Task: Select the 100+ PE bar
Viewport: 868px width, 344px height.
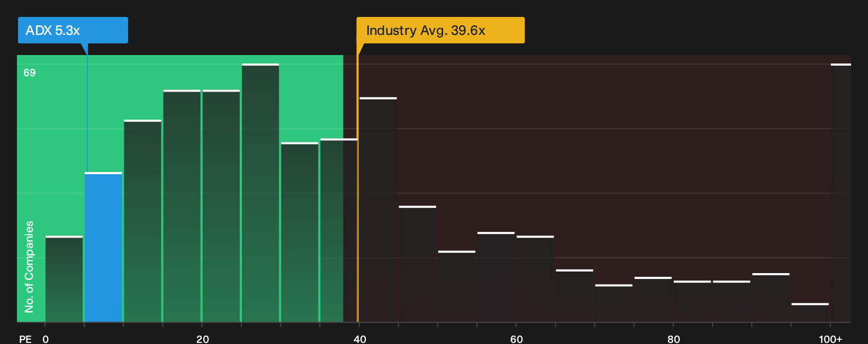Action: click(840, 193)
